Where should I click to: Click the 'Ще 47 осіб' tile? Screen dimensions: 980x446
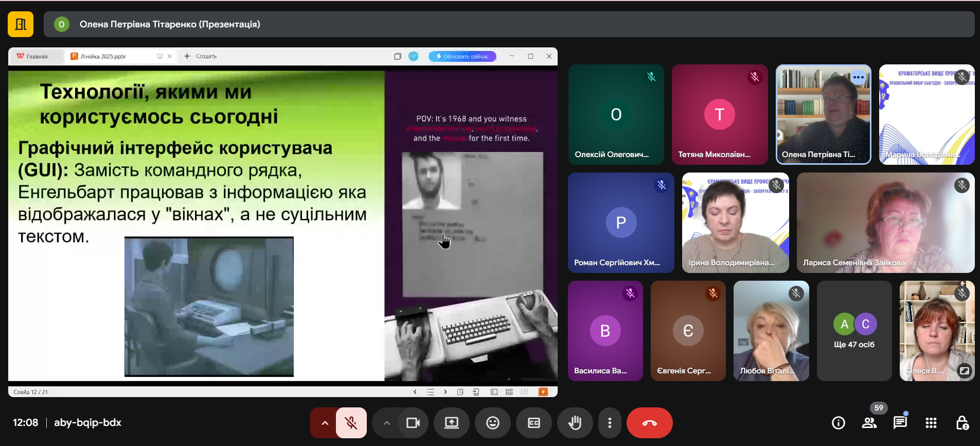[x=854, y=331]
